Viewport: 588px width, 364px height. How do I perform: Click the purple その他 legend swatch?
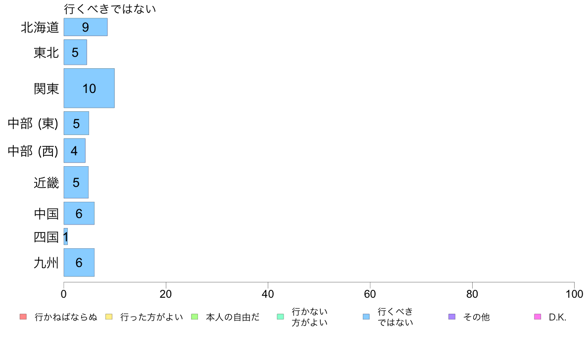(452, 317)
